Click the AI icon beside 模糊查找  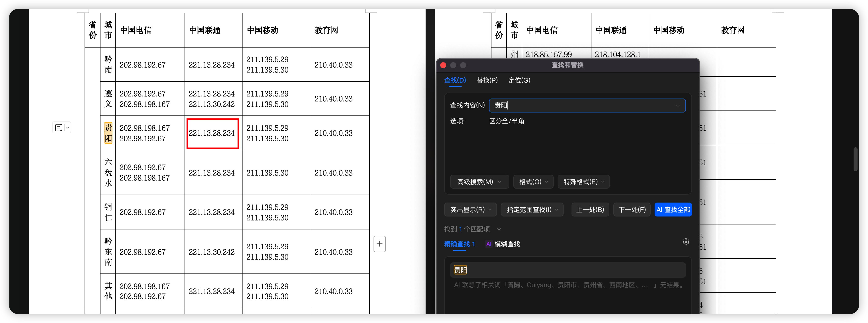[488, 244]
